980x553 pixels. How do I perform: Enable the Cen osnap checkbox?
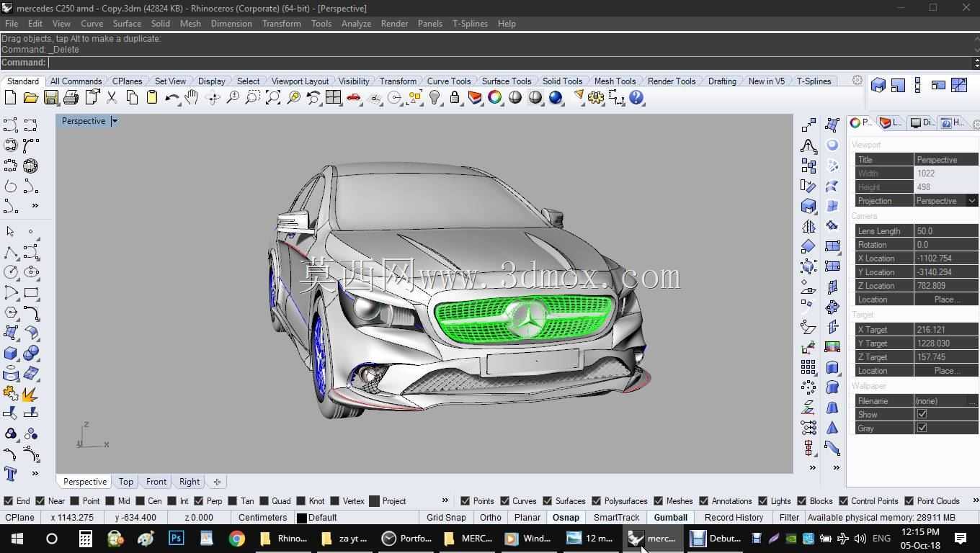pyautogui.click(x=140, y=501)
